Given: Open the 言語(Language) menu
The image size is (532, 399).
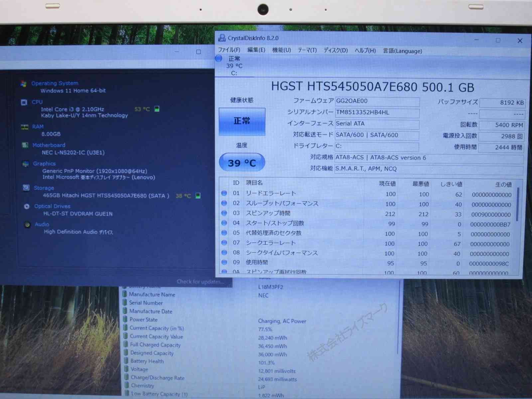Looking at the screenshot, I should 402,51.
